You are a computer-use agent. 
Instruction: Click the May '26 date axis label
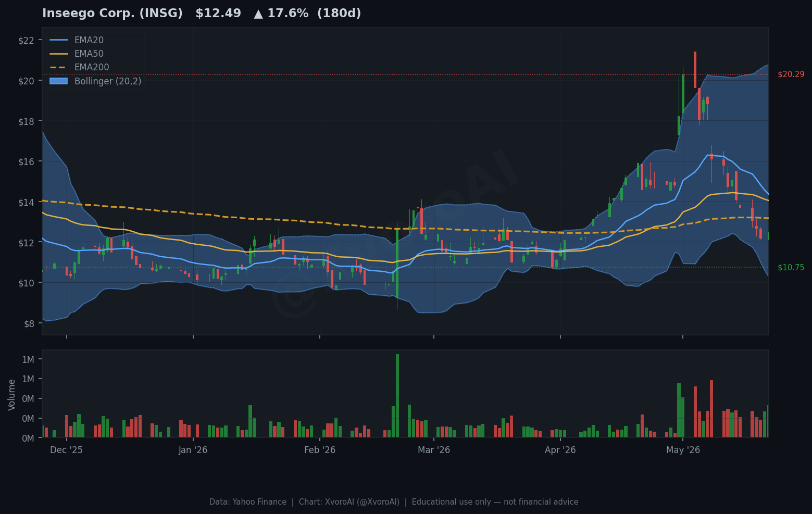[x=683, y=450]
